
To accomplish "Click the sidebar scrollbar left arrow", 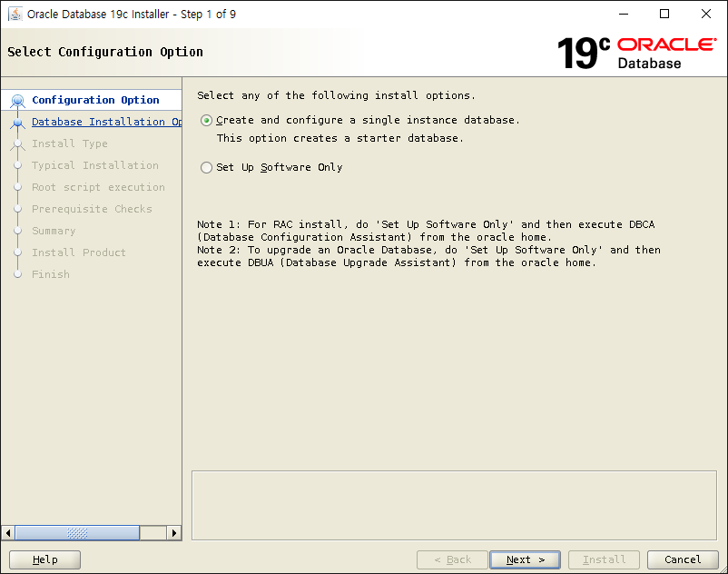I will [x=8, y=532].
